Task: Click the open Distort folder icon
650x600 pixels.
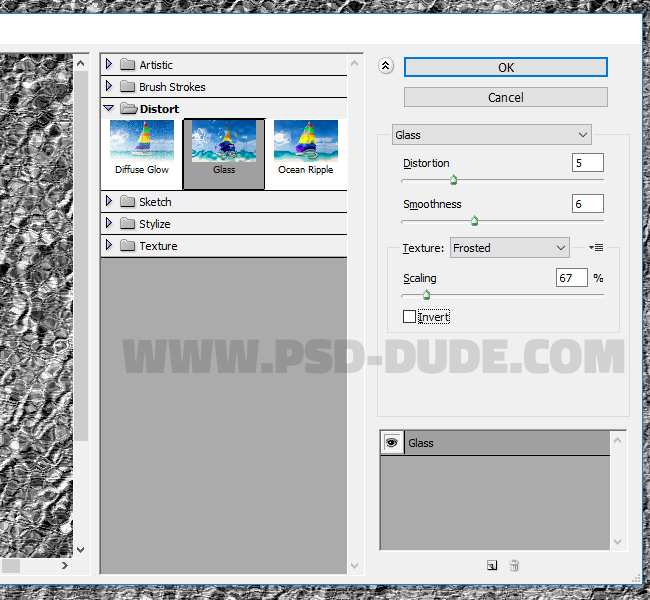Action: (x=129, y=109)
